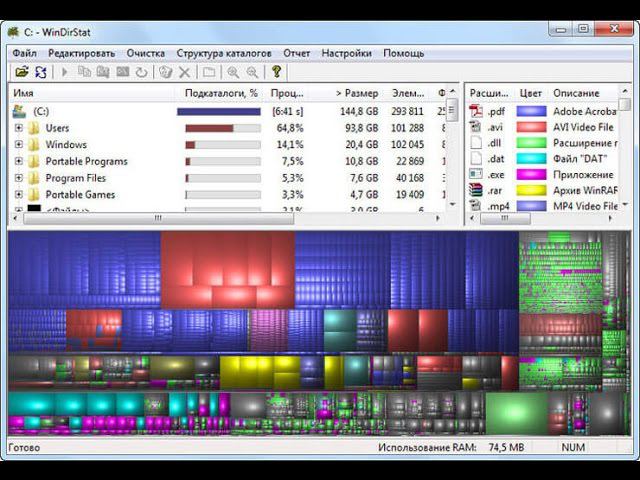Screen dimensions: 640x480
Task: Click the .rar WinRAR archive icon
Action: pos(476,190)
